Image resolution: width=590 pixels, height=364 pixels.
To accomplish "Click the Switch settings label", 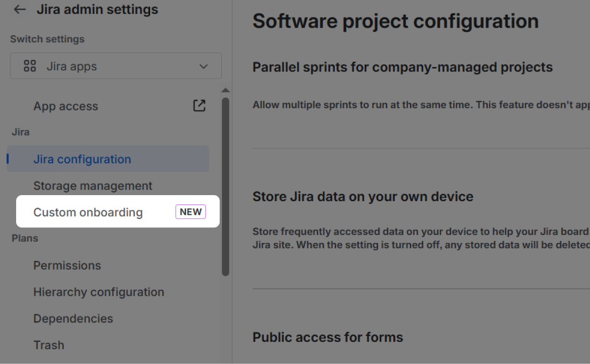I will (47, 39).
